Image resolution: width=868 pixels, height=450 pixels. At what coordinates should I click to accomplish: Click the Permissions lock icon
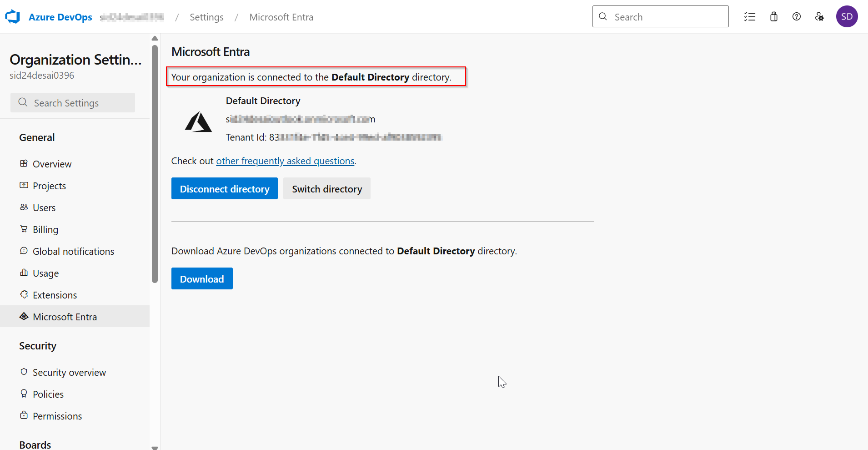(x=24, y=415)
